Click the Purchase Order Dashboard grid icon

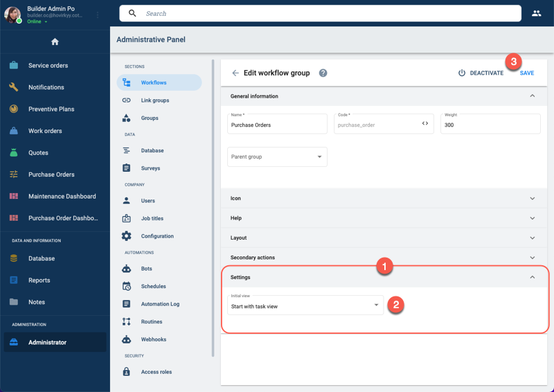click(x=14, y=218)
